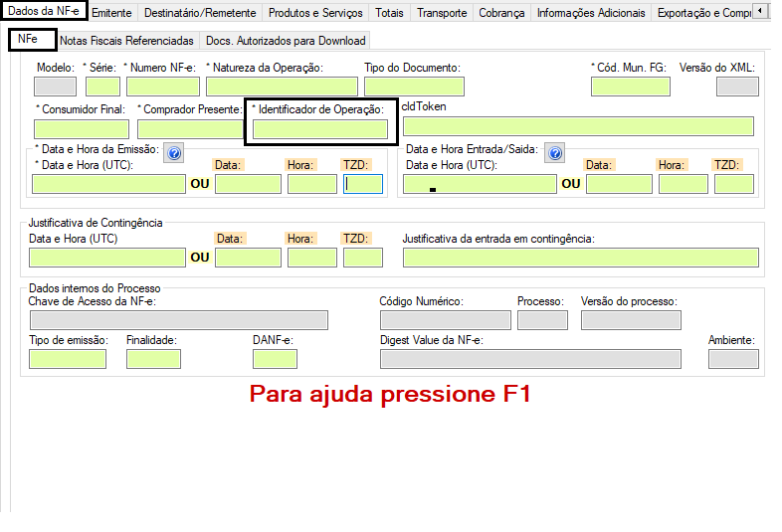Click the Processo field

pyautogui.click(x=542, y=320)
